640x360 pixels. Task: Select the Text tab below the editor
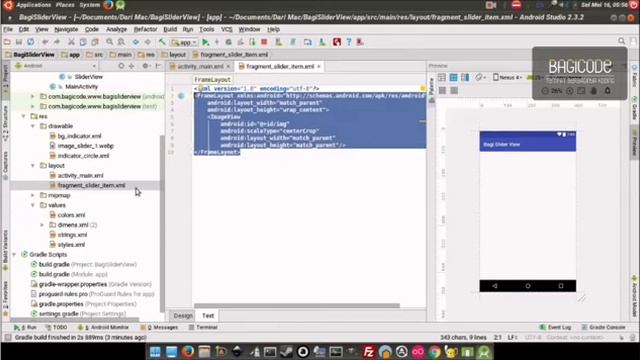[x=208, y=316]
